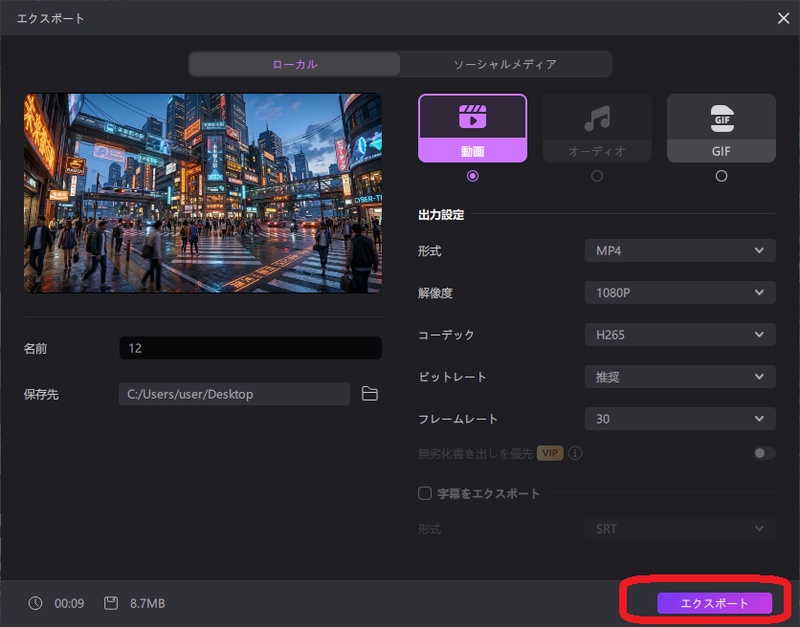Click the 出力設定 section heading
Screen dimensions: 800x627
[x=441, y=215]
